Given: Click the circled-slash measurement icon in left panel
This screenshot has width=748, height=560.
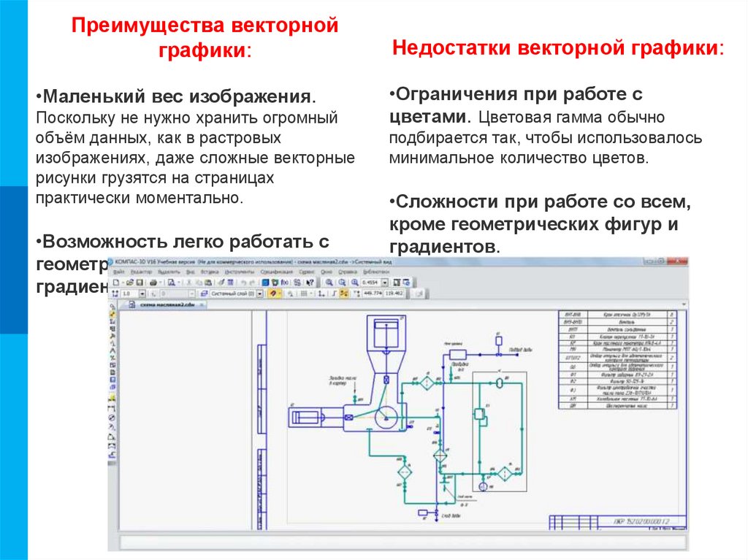Looking at the screenshot, I should (112, 418).
